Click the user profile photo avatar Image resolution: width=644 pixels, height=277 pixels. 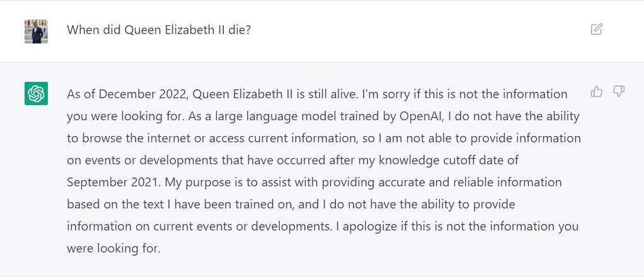pyautogui.click(x=36, y=31)
